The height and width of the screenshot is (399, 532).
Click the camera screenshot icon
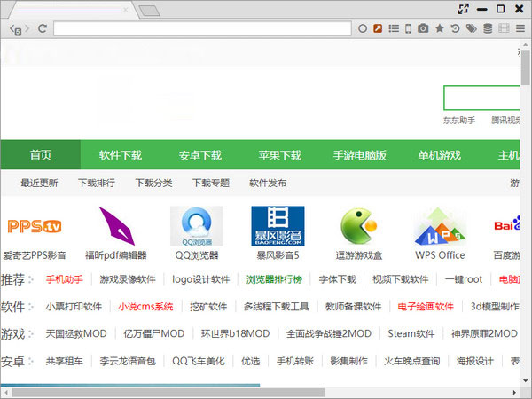pos(423,28)
